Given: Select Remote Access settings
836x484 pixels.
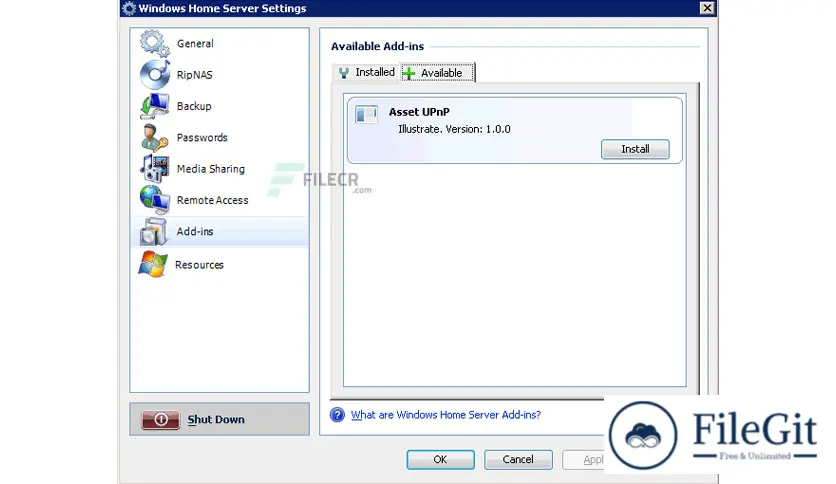Looking at the screenshot, I should 219,200.
